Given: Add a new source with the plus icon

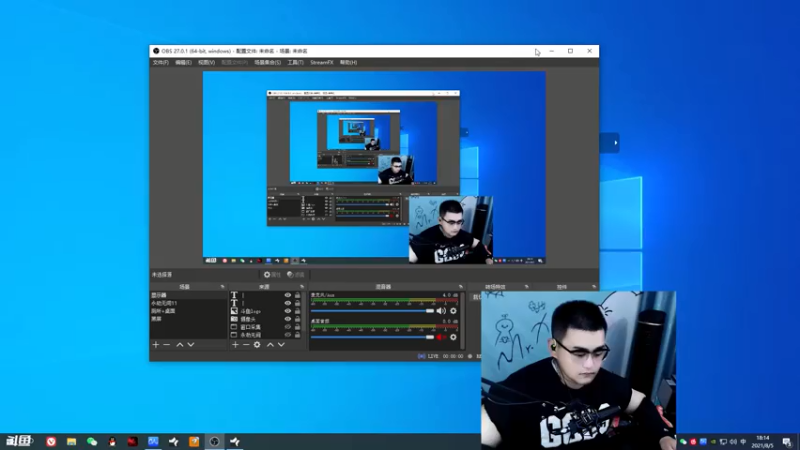Looking at the screenshot, I should [235, 345].
